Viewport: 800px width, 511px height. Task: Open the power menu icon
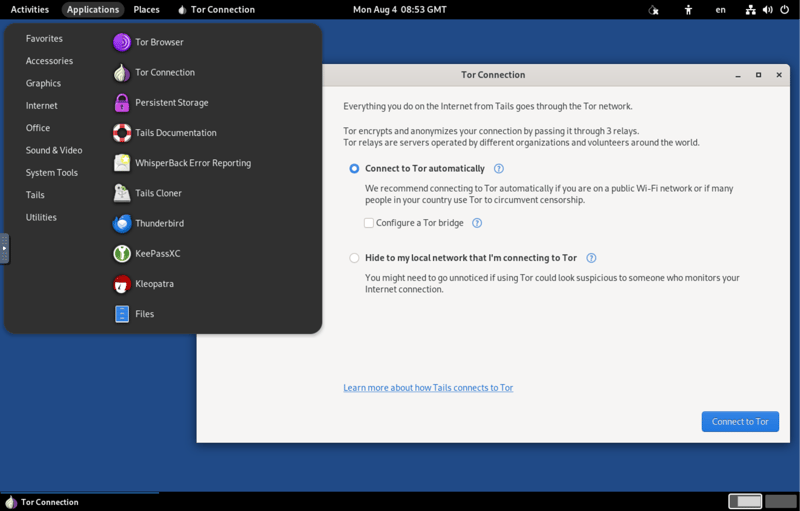pyautogui.click(x=785, y=10)
